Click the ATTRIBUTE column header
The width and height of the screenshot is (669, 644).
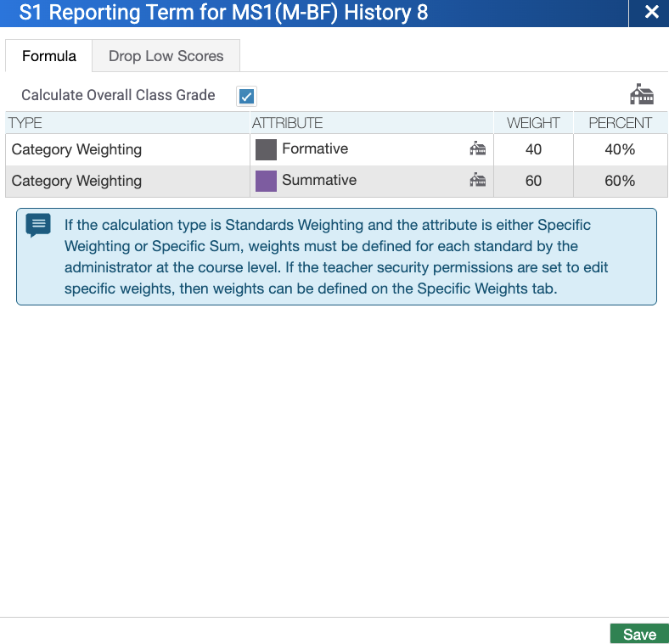[x=287, y=123]
